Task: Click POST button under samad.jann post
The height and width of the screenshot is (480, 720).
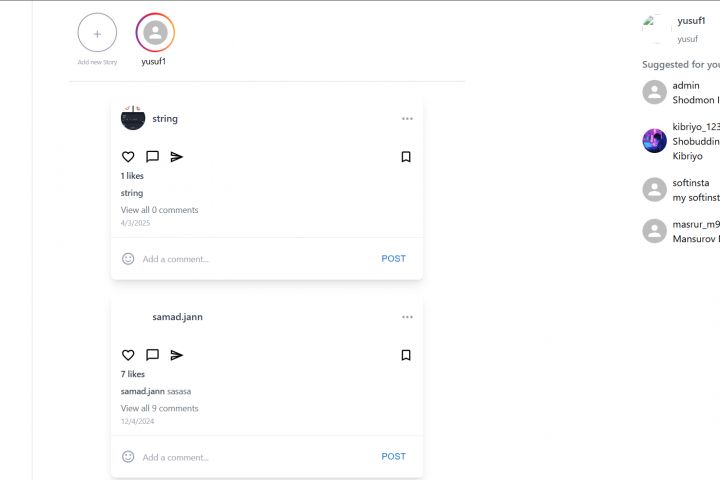Action: point(394,457)
